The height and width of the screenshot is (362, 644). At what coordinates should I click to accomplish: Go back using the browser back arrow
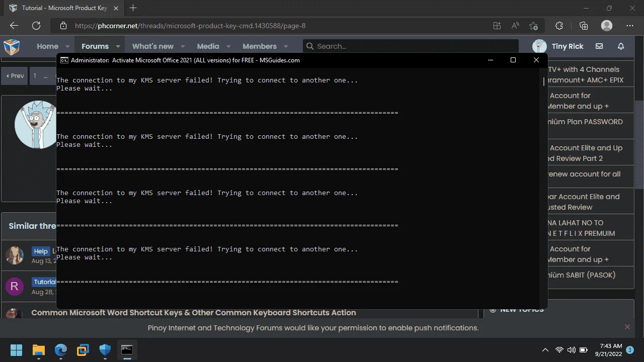pos(14,26)
